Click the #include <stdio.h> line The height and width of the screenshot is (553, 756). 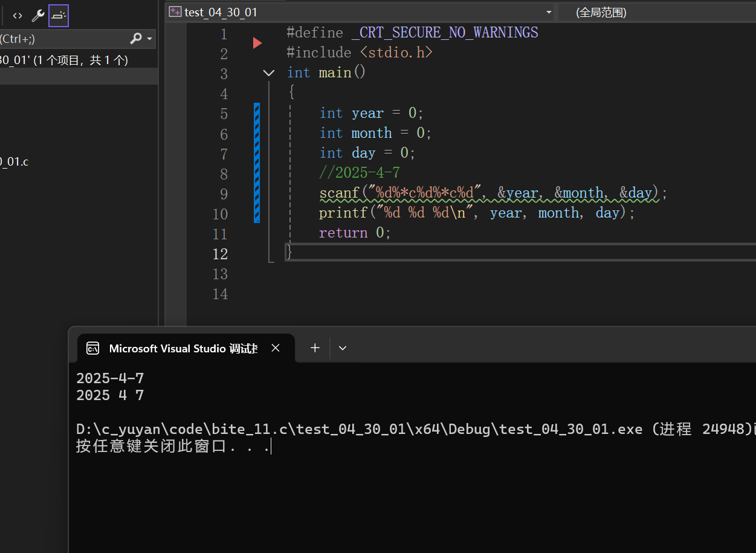[360, 53]
